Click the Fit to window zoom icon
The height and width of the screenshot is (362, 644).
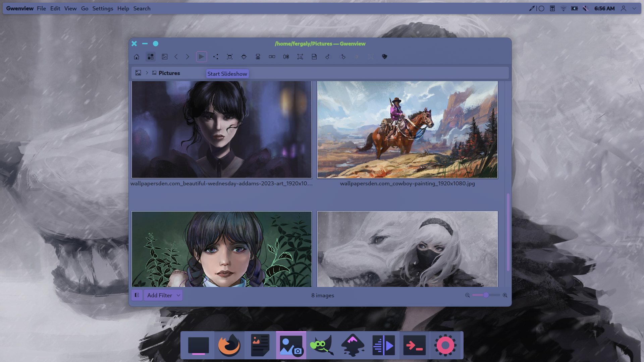pyautogui.click(x=230, y=57)
